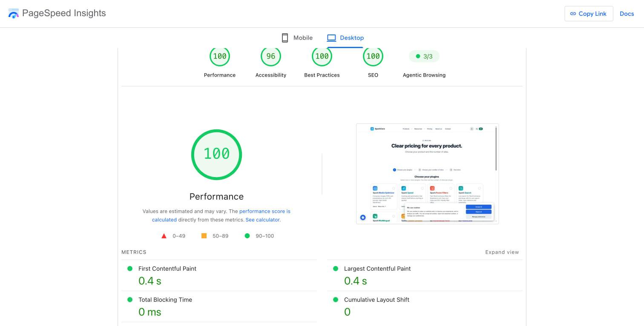
Task: Select the Desktop tab
Action: (x=345, y=38)
